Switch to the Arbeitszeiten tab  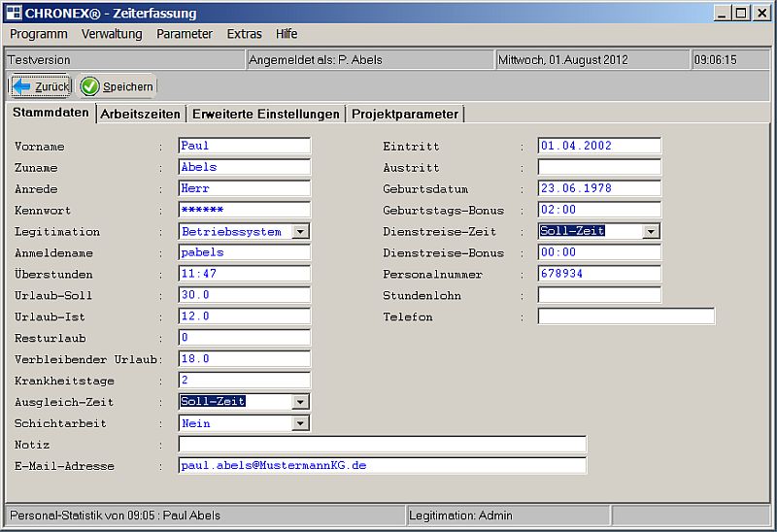point(140,114)
